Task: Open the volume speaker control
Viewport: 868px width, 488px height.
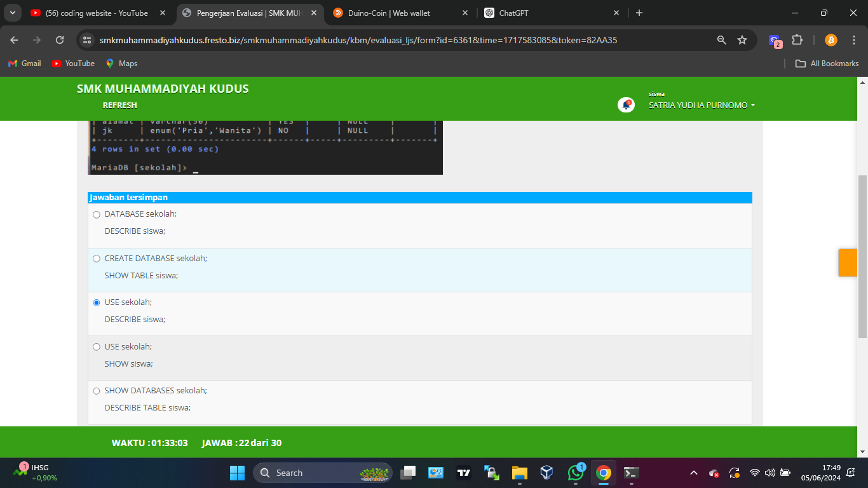Action: [770, 473]
